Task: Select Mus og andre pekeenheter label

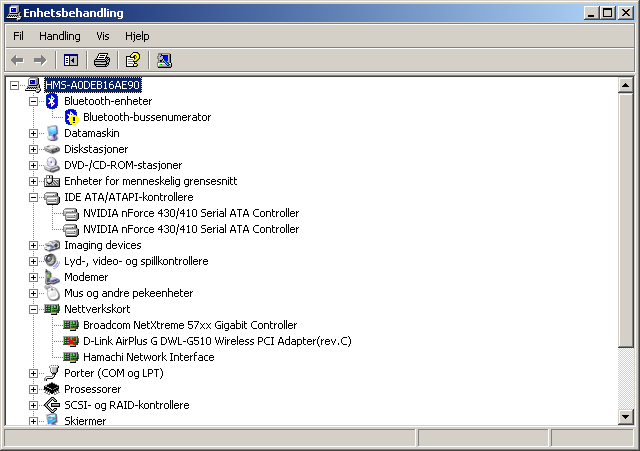Action: coord(129,293)
